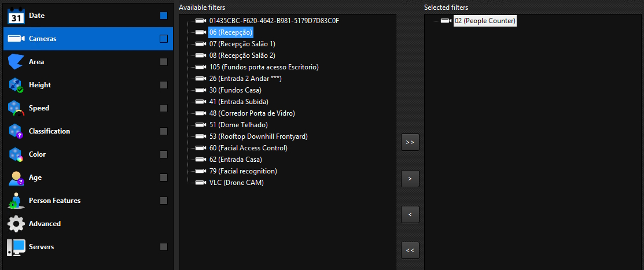Select the Age person icon

click(x=16, y=177)
